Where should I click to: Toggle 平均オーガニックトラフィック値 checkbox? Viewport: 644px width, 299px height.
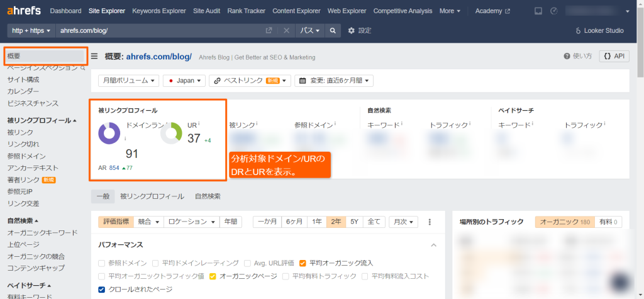click(101, 276)
